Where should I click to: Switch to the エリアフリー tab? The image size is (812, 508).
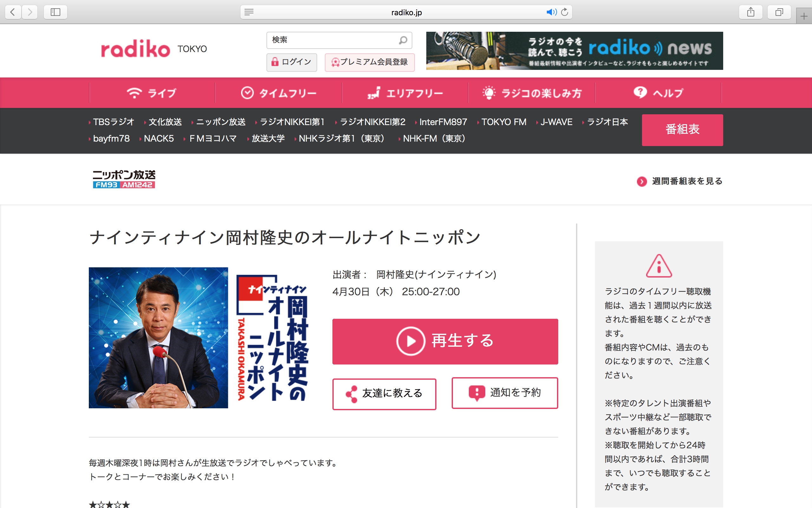tap(405, 93)
